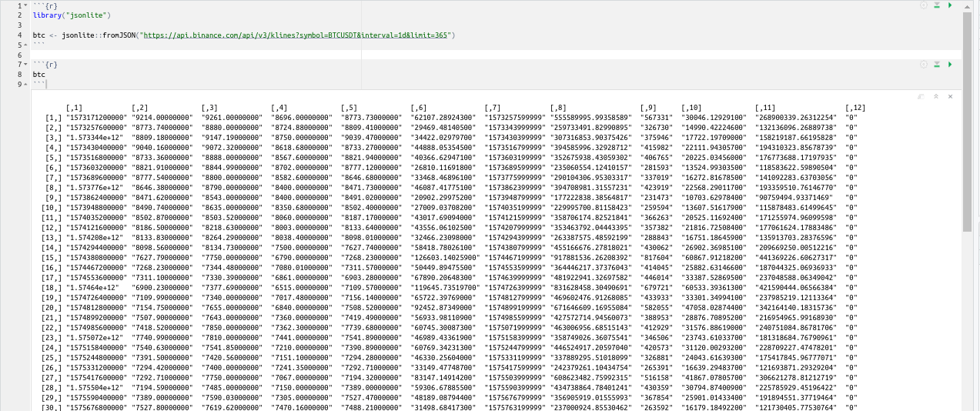Click column header [,1] in the output
The image size is (980, 411).
click(74, 108)
